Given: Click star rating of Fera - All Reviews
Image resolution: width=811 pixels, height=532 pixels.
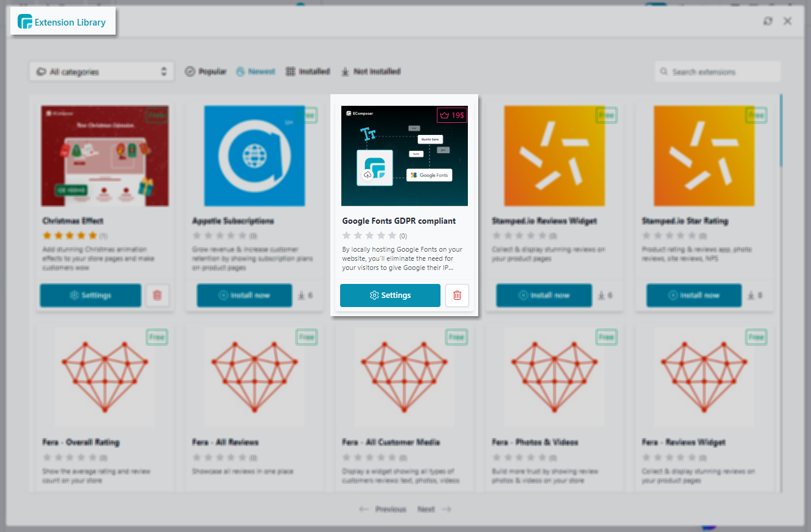Looking at the screenshot, I should point(220,457).
